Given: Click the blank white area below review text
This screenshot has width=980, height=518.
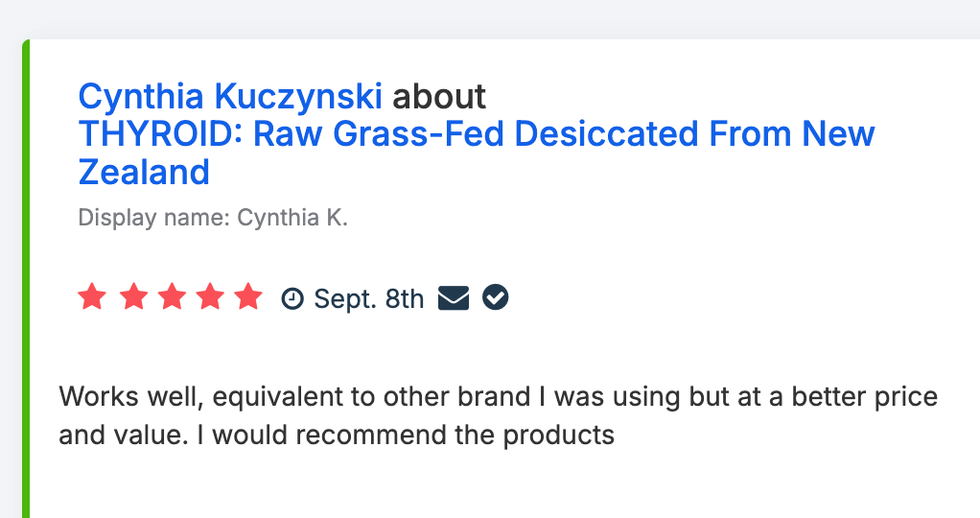Looking at the screenshot, I should 479,484.
